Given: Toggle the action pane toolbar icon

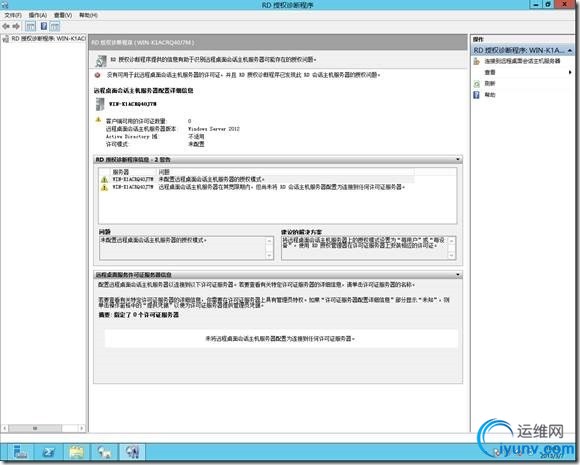Looking at the screenshot, I should tap(55, 26).
